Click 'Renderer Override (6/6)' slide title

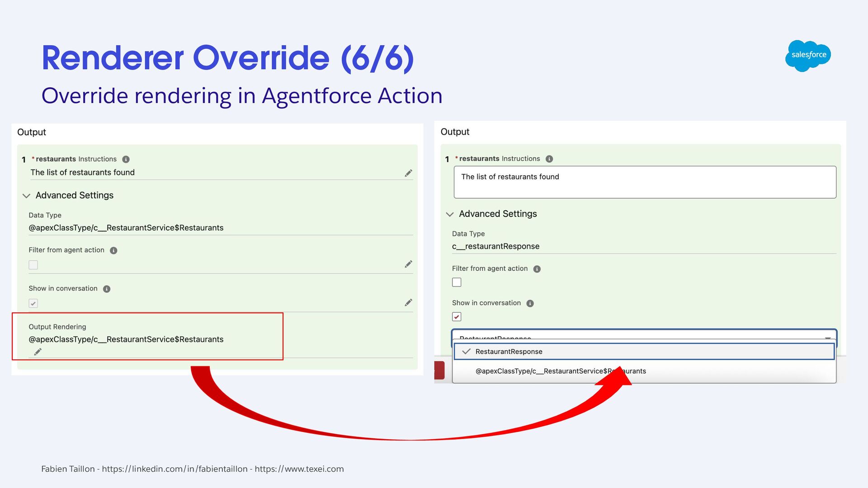click(x=228, y=58)
